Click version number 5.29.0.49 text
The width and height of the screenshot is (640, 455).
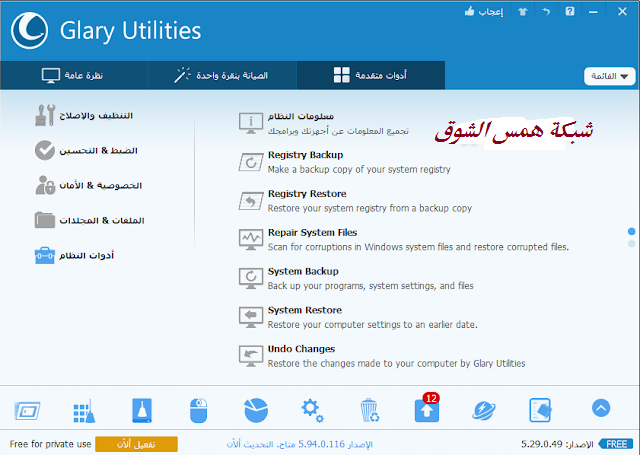pos(542,444)
